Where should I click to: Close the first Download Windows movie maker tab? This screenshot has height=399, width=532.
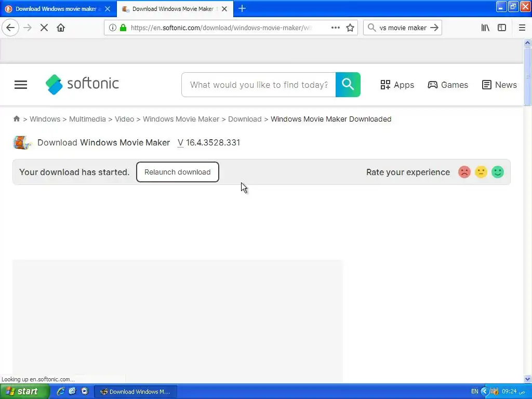pyautogui.click(x=108, y=9)
